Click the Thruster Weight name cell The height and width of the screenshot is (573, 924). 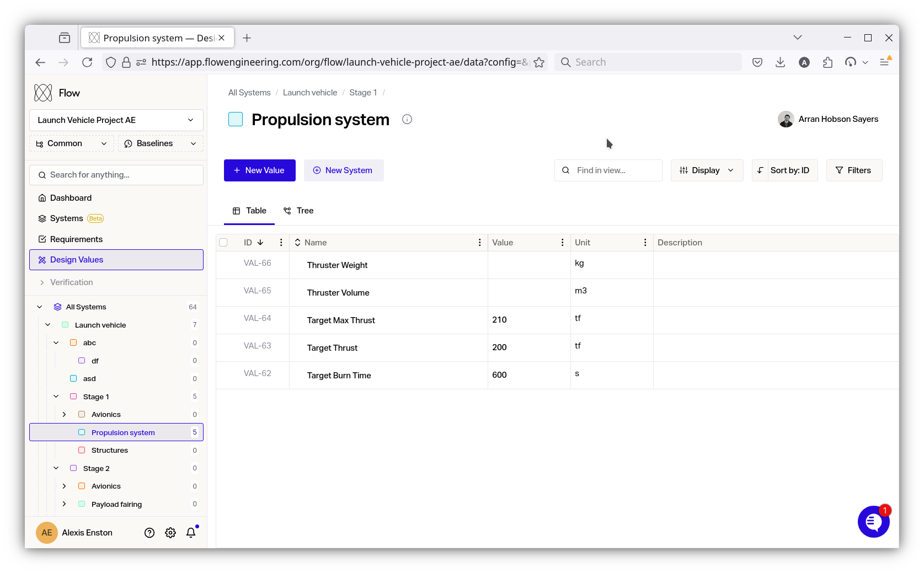pos(388,265)
